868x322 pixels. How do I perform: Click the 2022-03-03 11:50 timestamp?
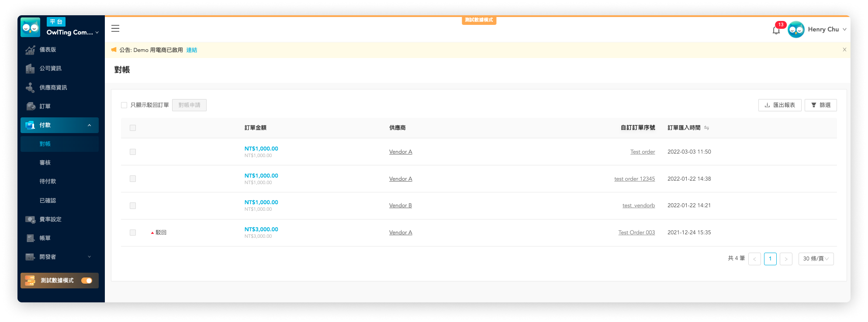pyautogui.click(x=689, y=152)
